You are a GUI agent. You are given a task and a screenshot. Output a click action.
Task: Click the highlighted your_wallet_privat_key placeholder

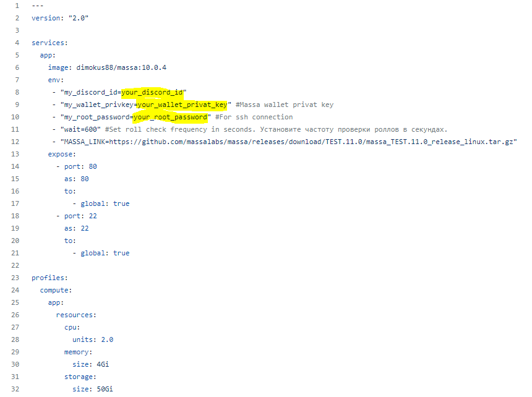182,105
